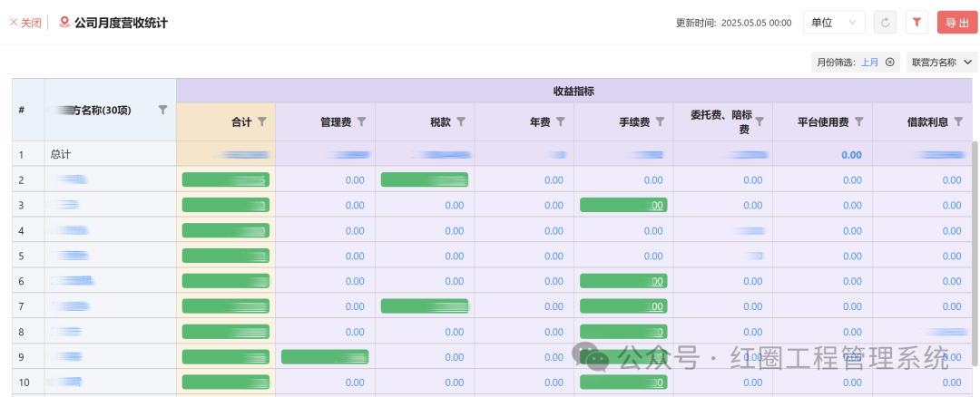Click filter icon on 平台使用费 column
This screenshot has height=397, width=980.
pos(859,121)
